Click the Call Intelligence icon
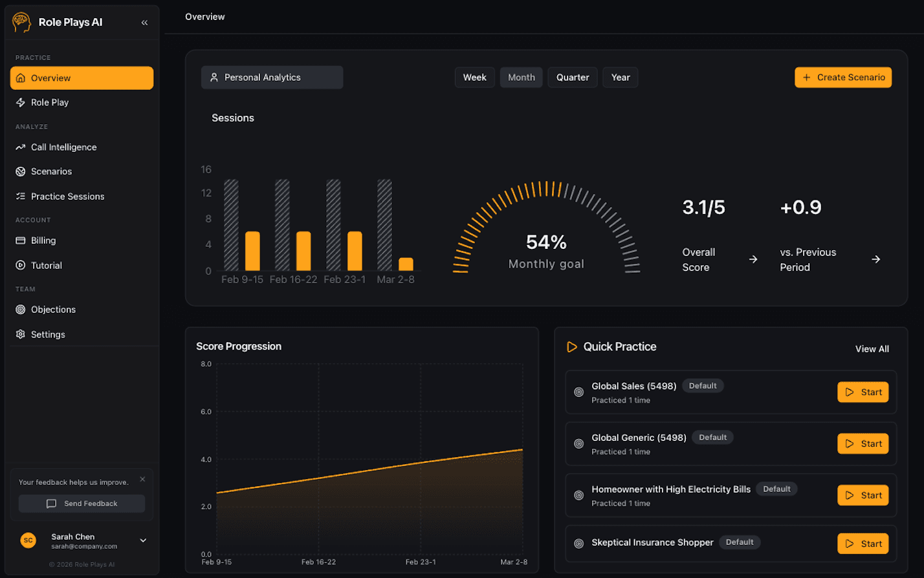 click(19, 147)
